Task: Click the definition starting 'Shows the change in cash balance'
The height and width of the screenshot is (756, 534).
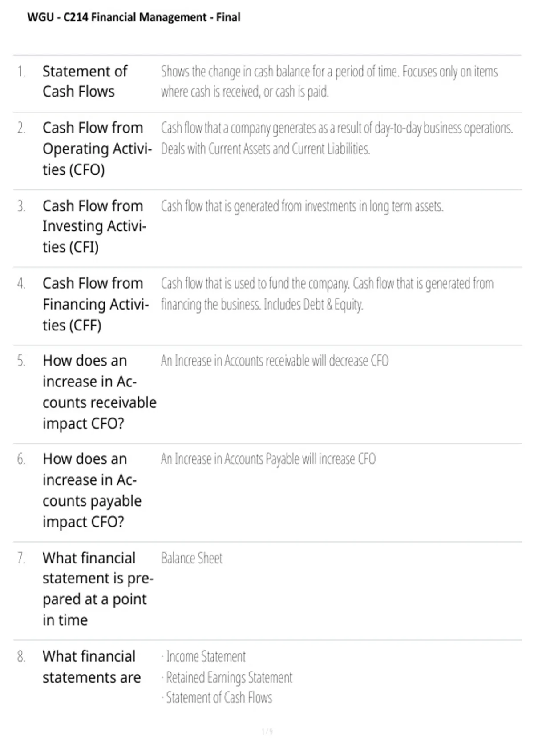Action: point(329,81)
